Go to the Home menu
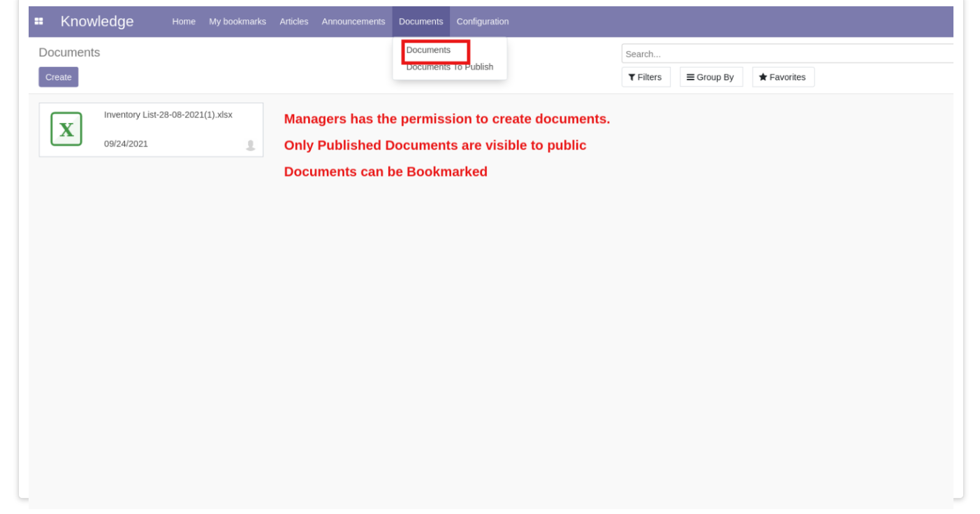The height and width of the screenshot is (514, 980). [x=184, y=22]
